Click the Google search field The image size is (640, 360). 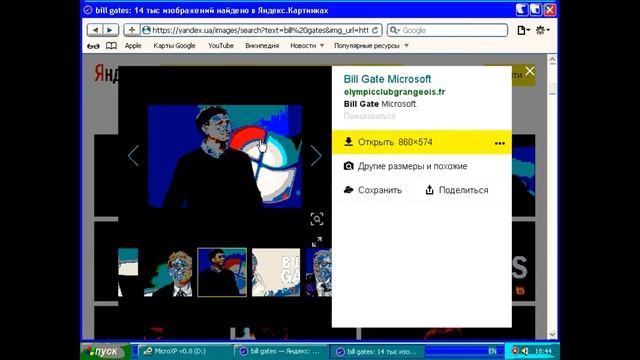[447, 30]
